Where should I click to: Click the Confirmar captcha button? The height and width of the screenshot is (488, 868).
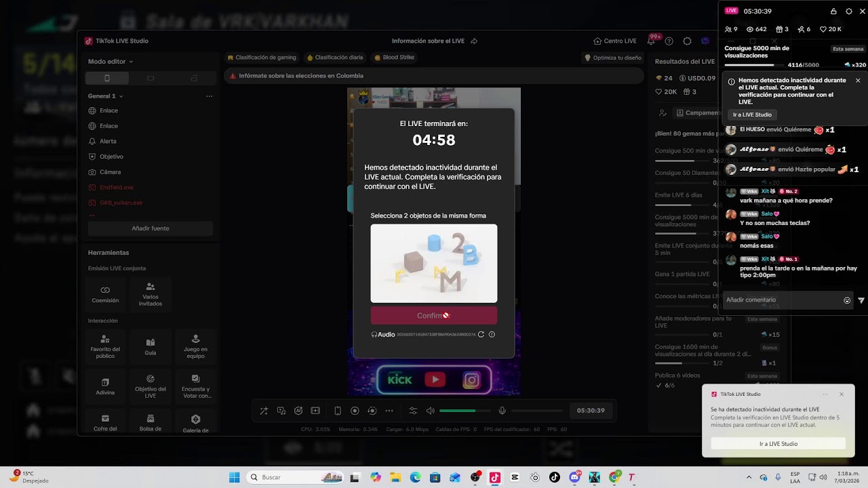coord(434,315)
